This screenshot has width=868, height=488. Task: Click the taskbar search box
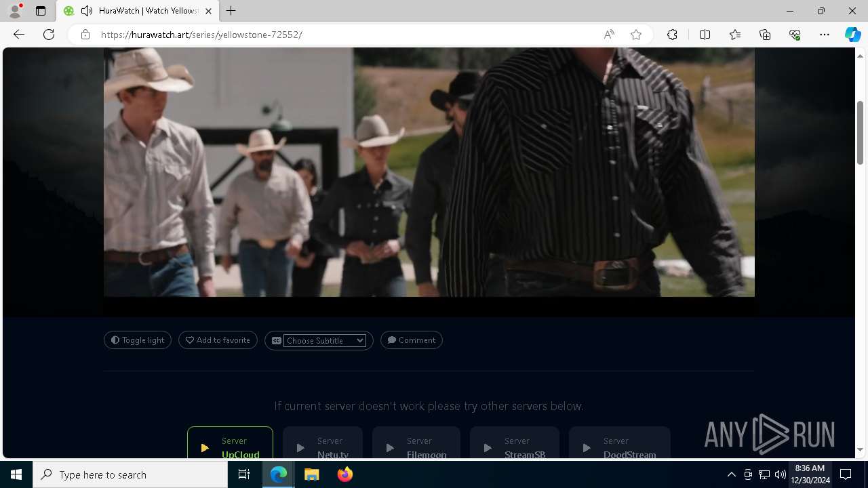point(130,474)
